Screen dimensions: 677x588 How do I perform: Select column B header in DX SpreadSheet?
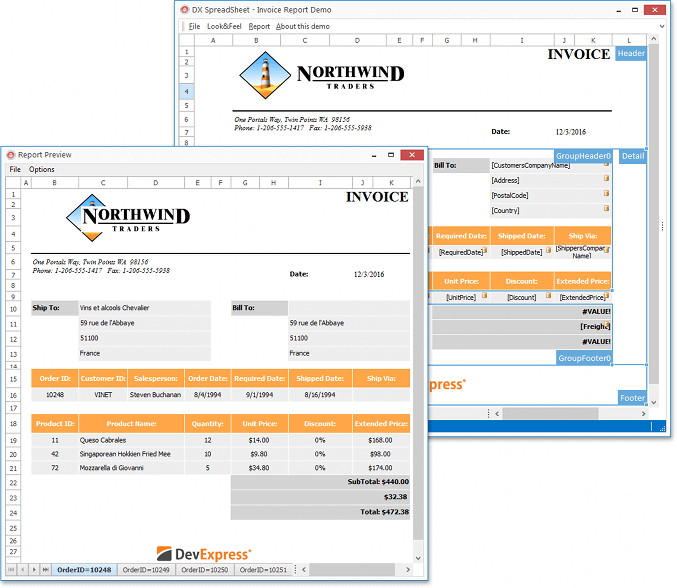256,40
